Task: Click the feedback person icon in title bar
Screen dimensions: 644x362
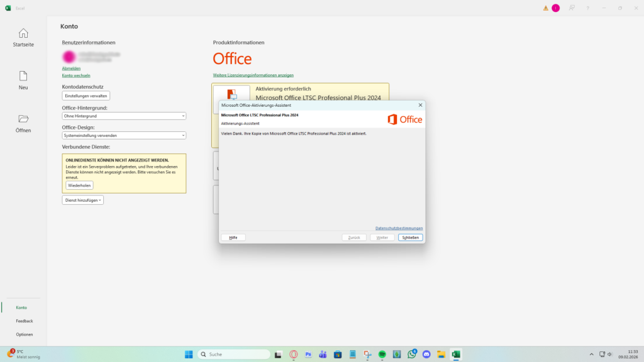Action: point(572,8)
